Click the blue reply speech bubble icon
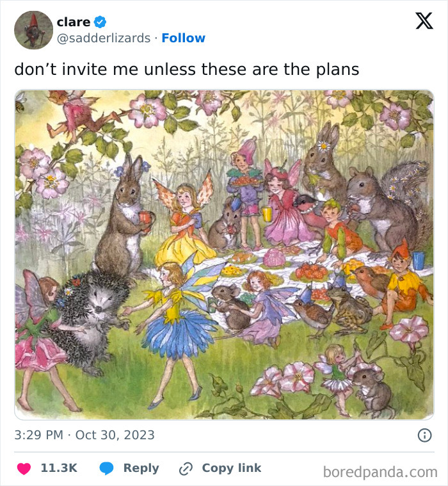The width and height of the screenshot is (448, 486). point(108,468)
